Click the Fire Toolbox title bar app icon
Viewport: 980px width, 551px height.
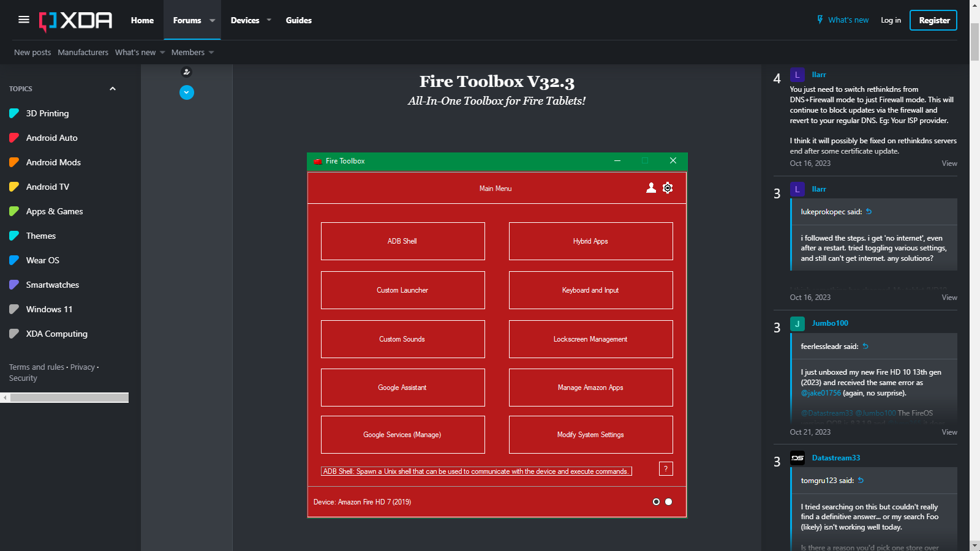click(318, 161)
